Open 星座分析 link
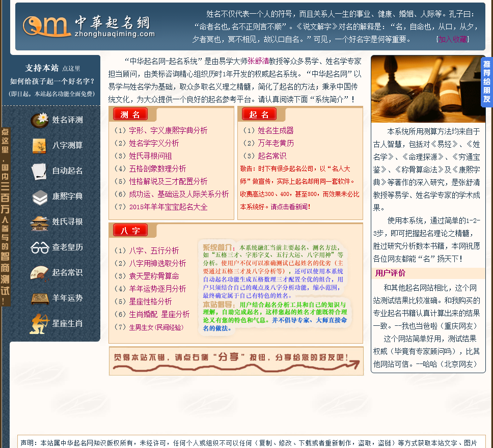The height and width of the screenshot is (448, 493). pyautogui.click(x=175, y=315)
